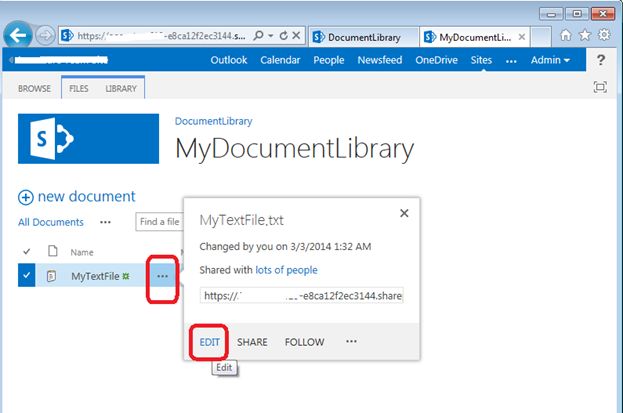Screen dimensions: 623x413
Task: Open Newsfeed from the suite bar
Action: coord(380,60)
